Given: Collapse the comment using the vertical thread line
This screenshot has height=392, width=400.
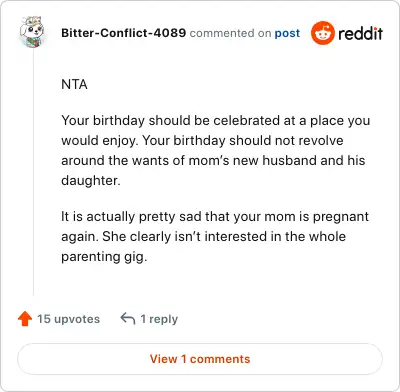Looking at the screenshot, I should pos(33,172).
